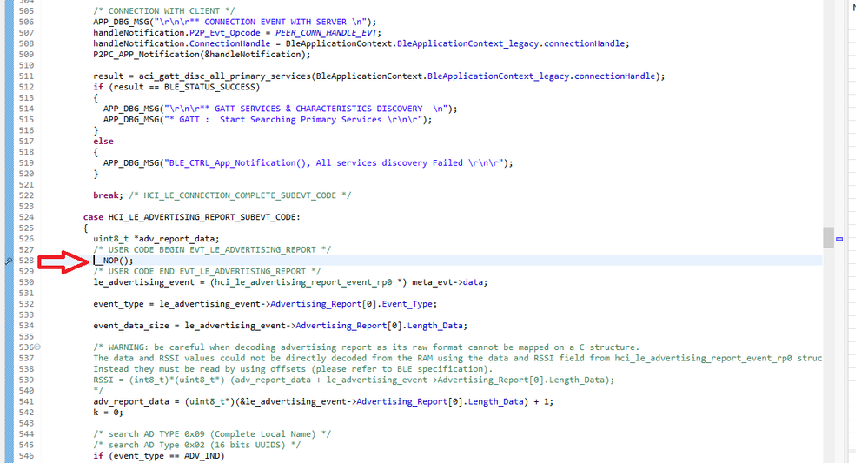Click 'event_data_size' variable on line 534
The image size is (868, 463).
tap(130, 325)
